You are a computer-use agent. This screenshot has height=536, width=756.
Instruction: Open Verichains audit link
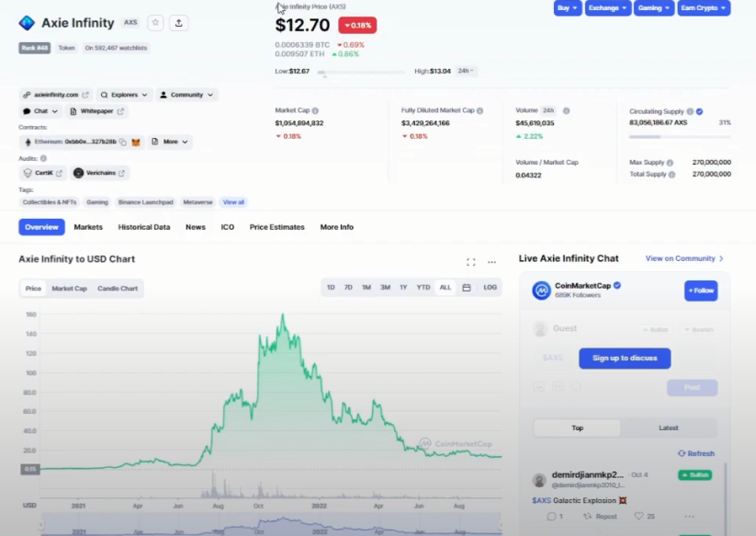pyautogui.click(x=99, y=173)
